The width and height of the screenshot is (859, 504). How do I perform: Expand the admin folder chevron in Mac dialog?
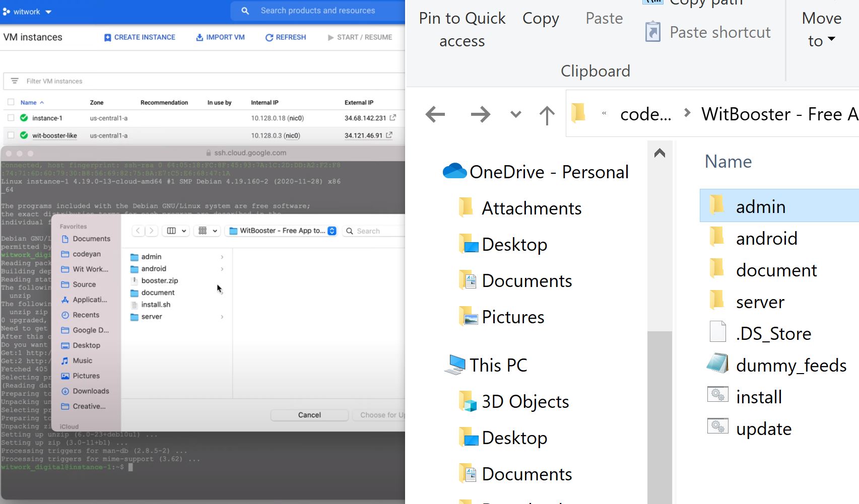pos(222,257)
